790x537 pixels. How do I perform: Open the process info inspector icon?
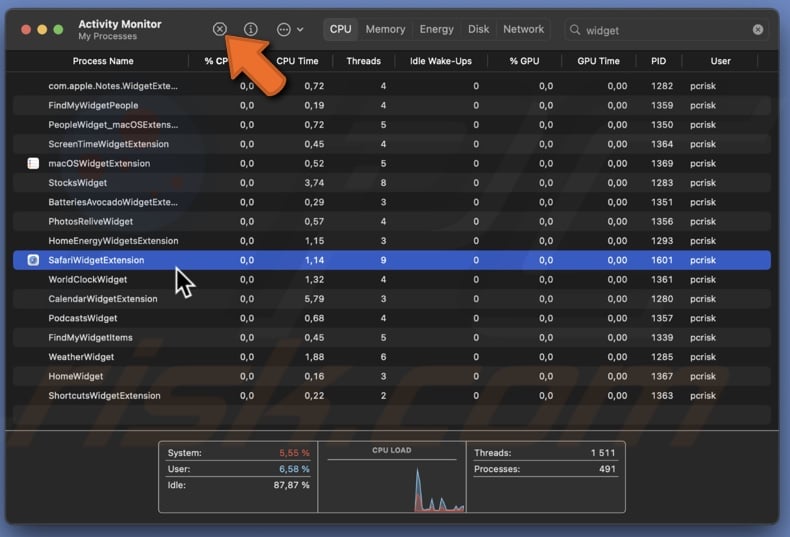click(x=251, y=29)
